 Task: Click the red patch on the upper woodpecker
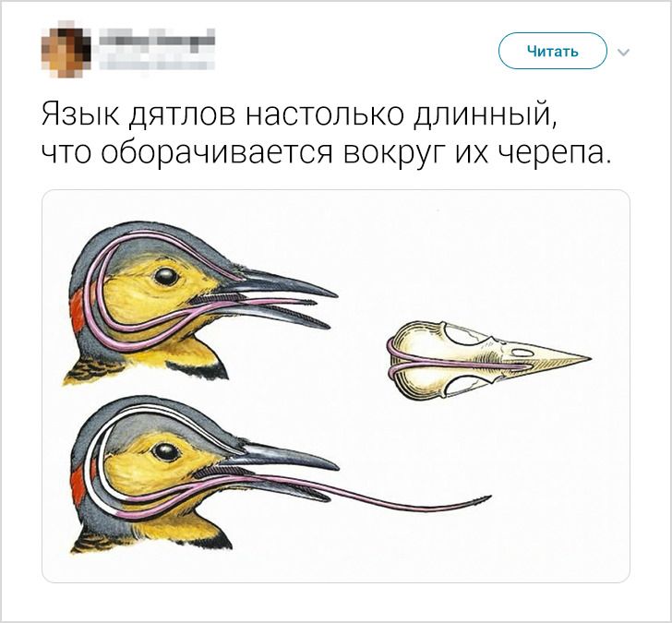[x=78, y=311]
